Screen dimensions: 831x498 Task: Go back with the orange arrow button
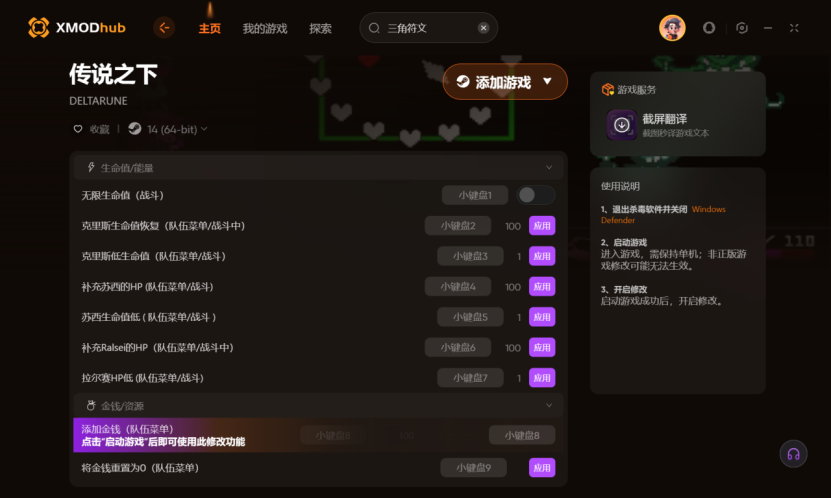pyautogui.click(x=164, y=28)
